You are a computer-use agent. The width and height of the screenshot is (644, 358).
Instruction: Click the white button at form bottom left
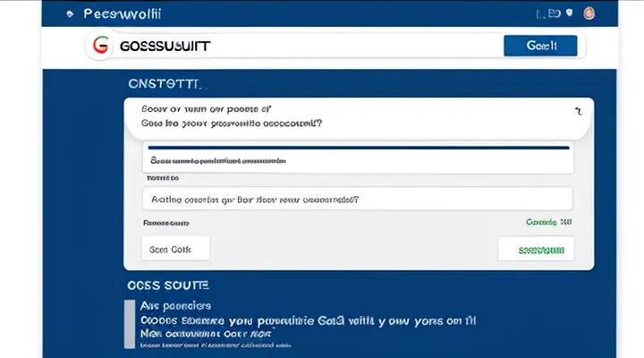174,248
